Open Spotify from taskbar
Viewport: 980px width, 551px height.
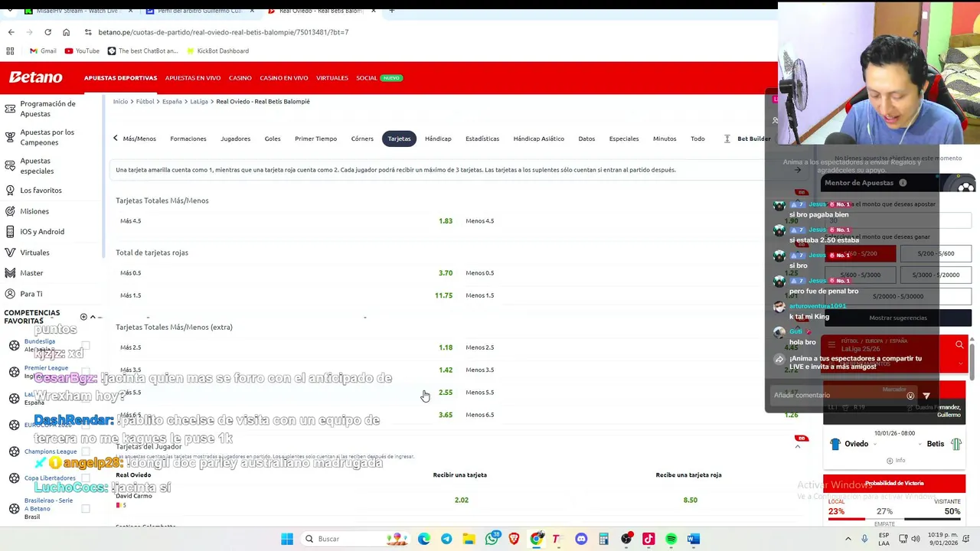[671, 539]
